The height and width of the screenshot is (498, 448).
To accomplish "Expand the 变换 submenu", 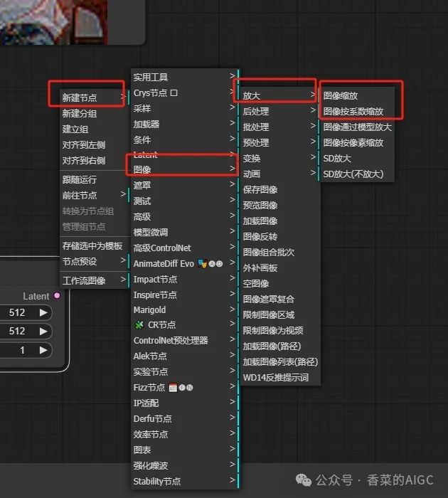I will (279, 158).
